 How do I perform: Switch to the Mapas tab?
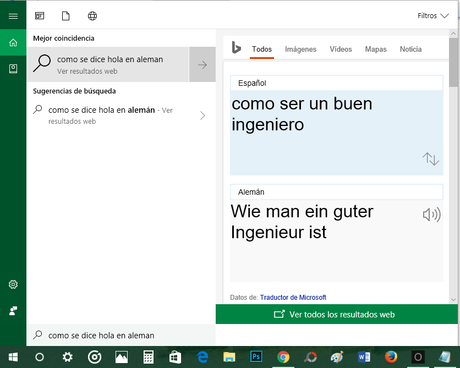376,49
